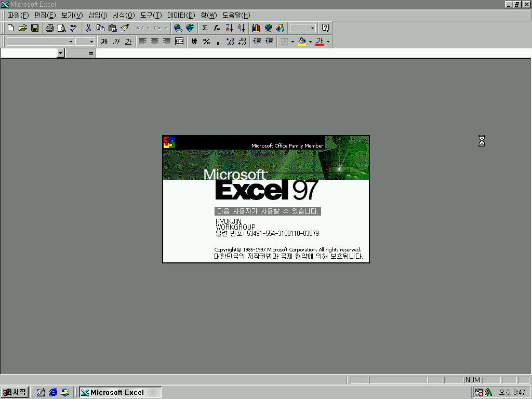Click the Undo arrow icon
Image resolution: width=532 pixels, height=399 pixels.
click(140, 28)
